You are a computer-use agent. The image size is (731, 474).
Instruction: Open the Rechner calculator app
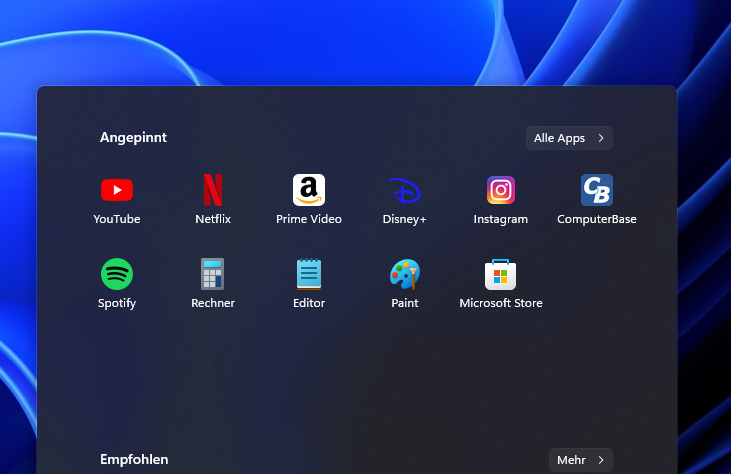click(x=213, y=283)
